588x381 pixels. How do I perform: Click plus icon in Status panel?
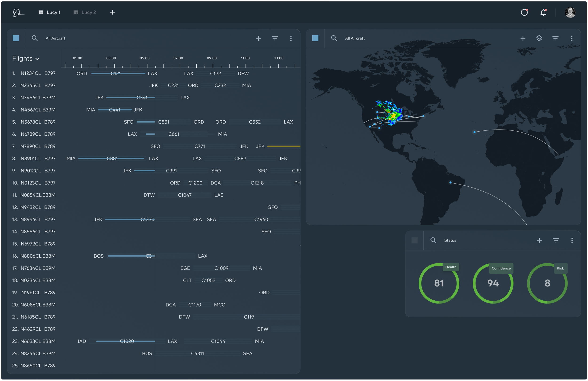[x=539, y=240]
